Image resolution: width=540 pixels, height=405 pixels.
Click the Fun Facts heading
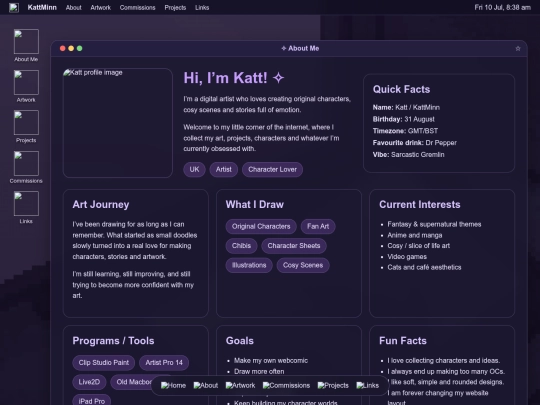(403, 341)
